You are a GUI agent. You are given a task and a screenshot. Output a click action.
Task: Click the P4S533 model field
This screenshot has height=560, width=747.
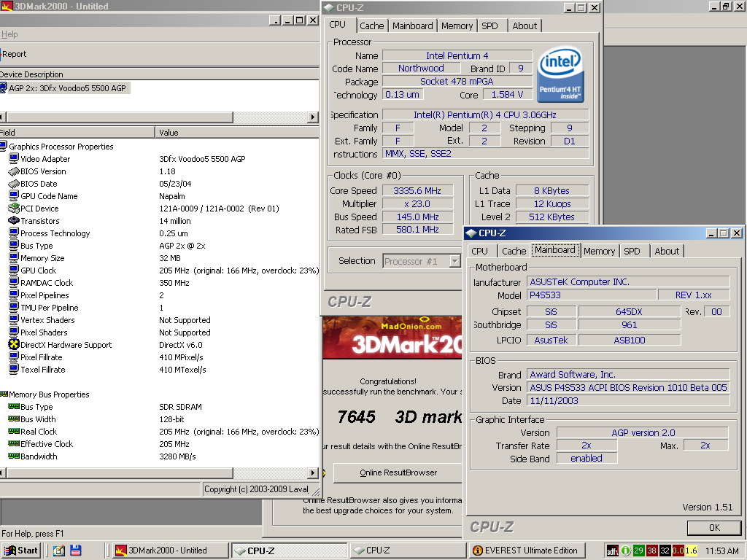[591, 295]
